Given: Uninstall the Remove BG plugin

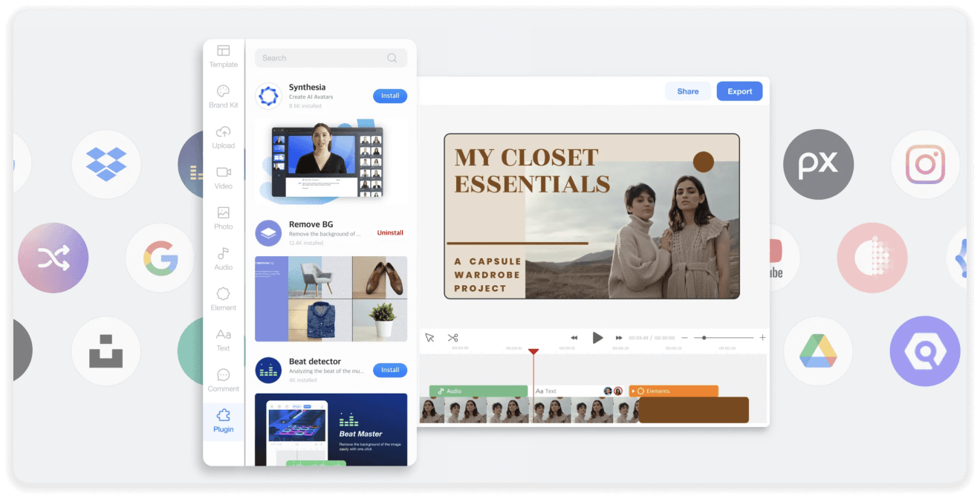Looking at the screenshot, I should click(390, 232).
